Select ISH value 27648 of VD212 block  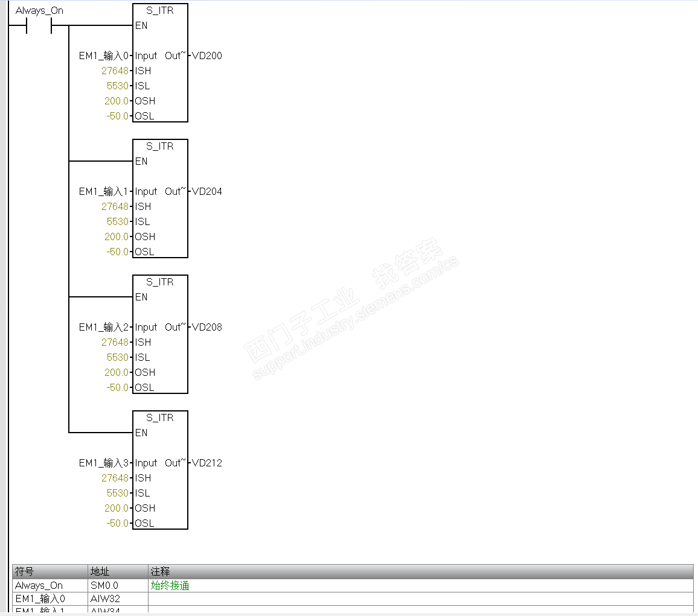point(115,478)
